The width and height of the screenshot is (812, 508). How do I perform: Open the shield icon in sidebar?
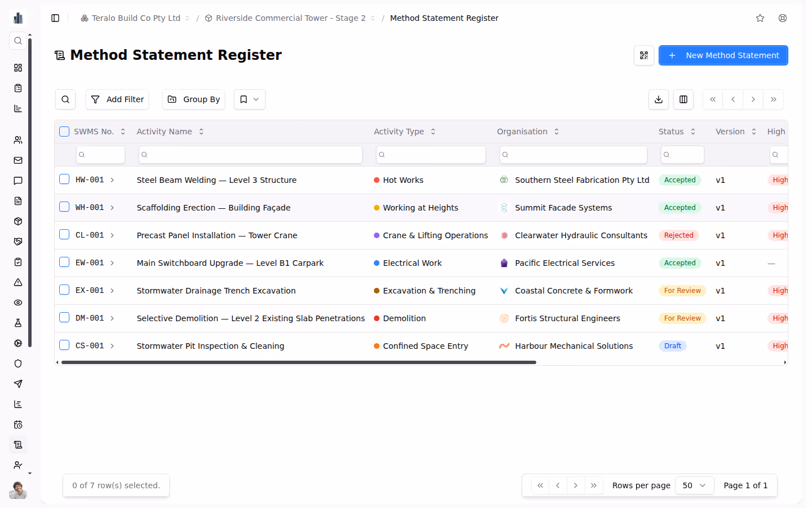pos(18,364)
